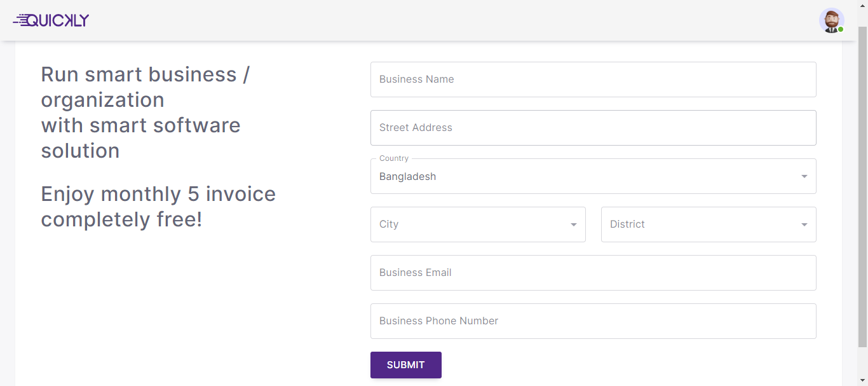Click the Quickly logo in the header
The width and height of the screenshot is (868, 386).
51,20
